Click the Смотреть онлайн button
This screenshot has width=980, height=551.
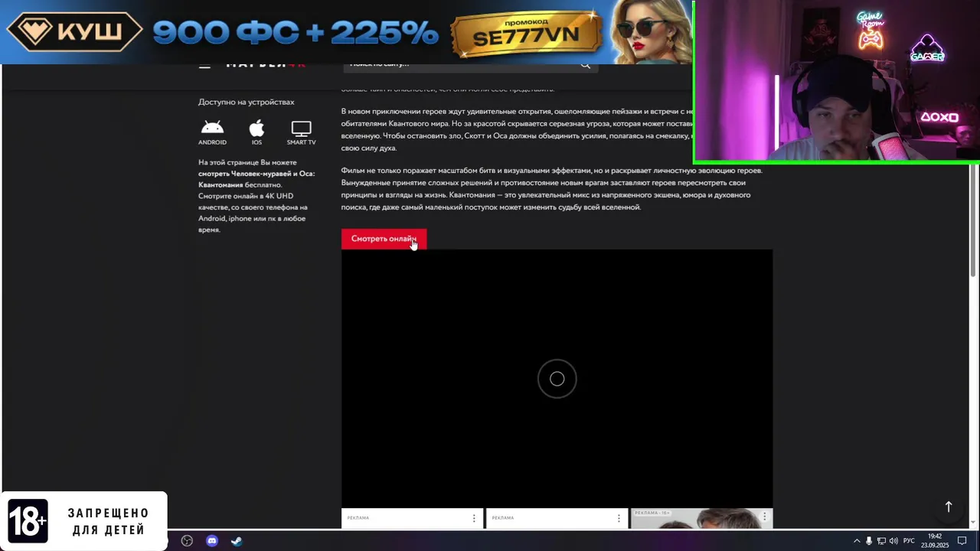[x=384, y=239]
